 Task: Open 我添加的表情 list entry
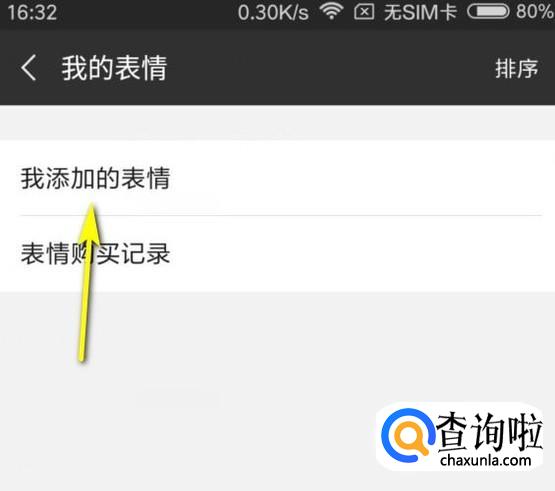tap(278, 178)
